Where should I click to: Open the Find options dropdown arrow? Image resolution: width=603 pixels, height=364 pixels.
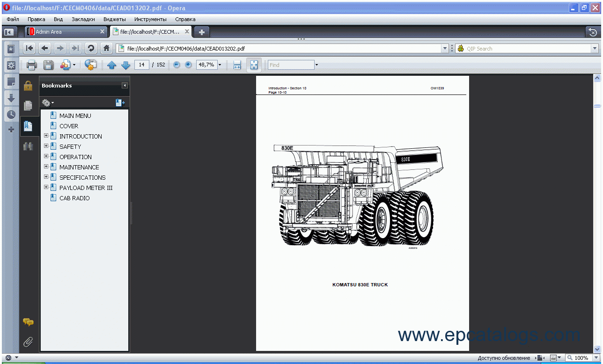tap(316, 65)
